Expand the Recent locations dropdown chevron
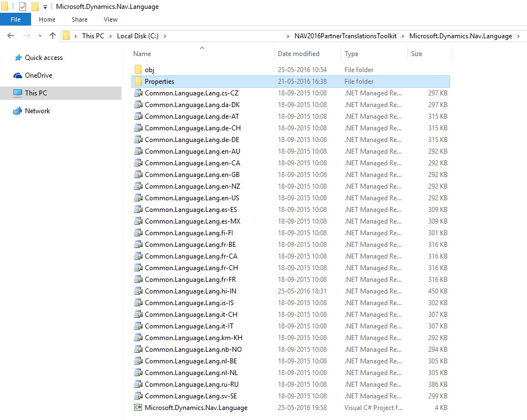 39,36
